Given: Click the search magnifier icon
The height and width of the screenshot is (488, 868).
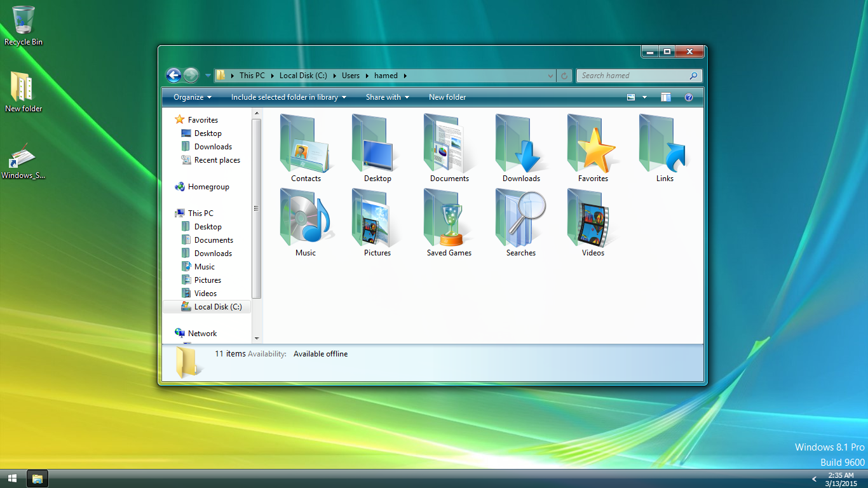Looking at the screenshot, I should [693, 76].
